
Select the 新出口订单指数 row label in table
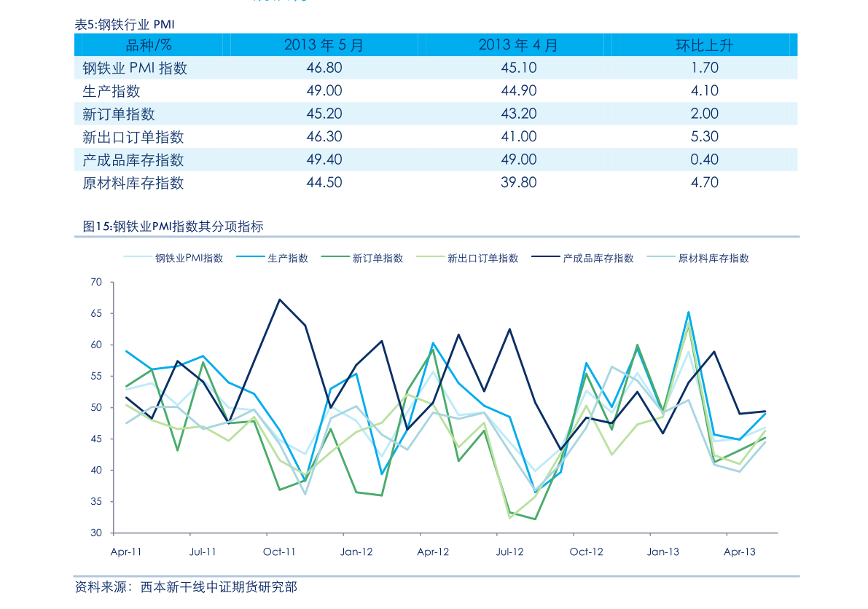click(x=133, y=137)
